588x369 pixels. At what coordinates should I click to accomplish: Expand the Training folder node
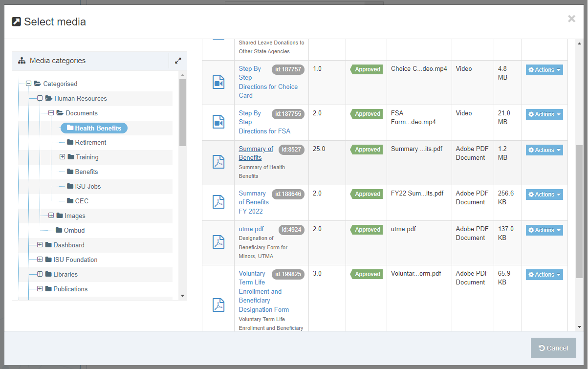click(x=62, y=157)
